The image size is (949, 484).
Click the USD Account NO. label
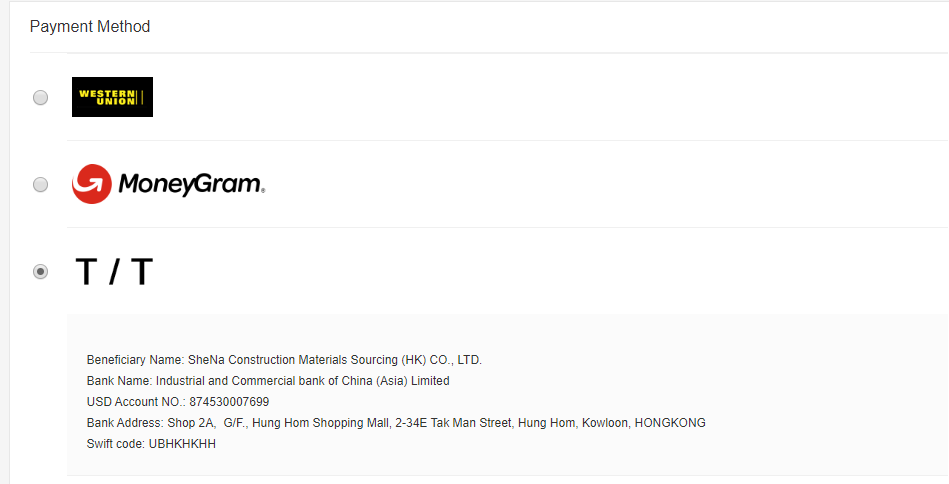point(136,402)
